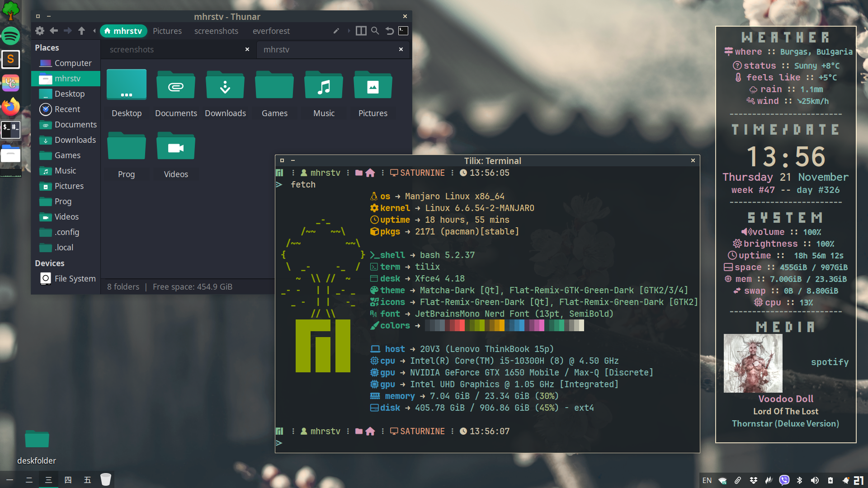Screen dimensions: 868x488
Task: Open the search icon in Thunar toolbar
Action: 375,31
